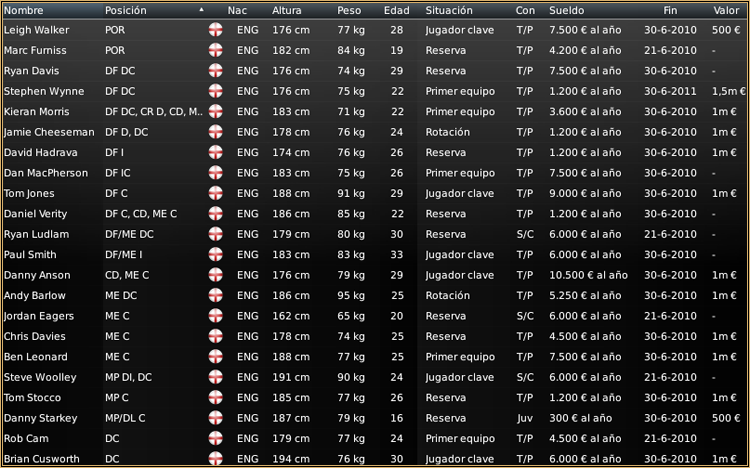Sort table by Nombre column header
This screenshot has width=750, height=468.
click(x=23, y=10)
